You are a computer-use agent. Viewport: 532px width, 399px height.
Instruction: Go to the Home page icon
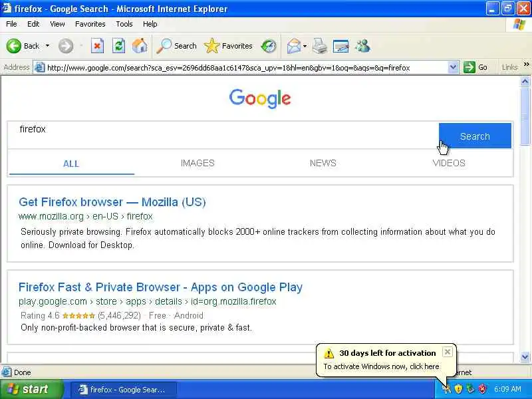click(x=140, y=46)
